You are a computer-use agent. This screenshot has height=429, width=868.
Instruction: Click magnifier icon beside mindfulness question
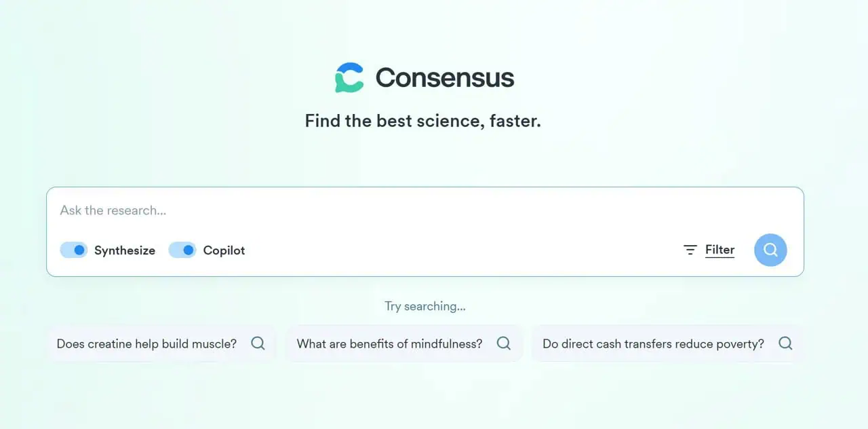[x=503, y=343]
